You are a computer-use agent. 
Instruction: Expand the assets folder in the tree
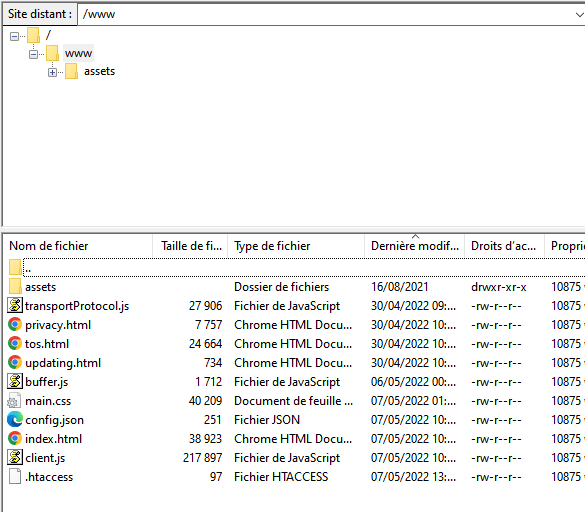pos(52,72)
